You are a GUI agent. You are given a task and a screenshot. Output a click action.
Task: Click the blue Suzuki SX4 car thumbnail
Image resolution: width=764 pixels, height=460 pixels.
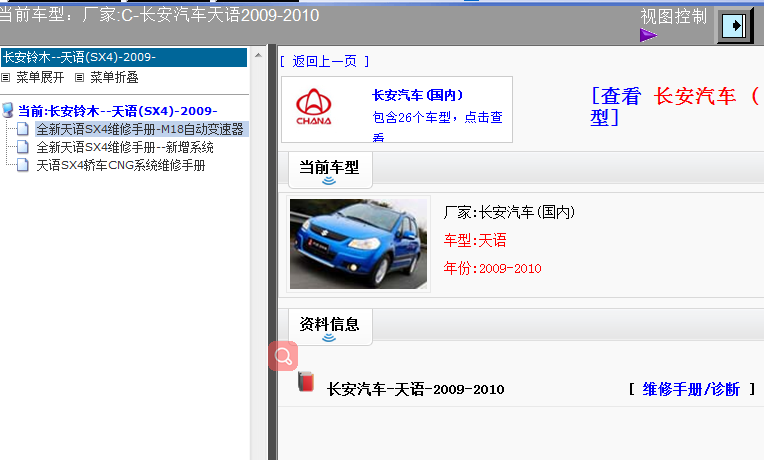point(358,244)
